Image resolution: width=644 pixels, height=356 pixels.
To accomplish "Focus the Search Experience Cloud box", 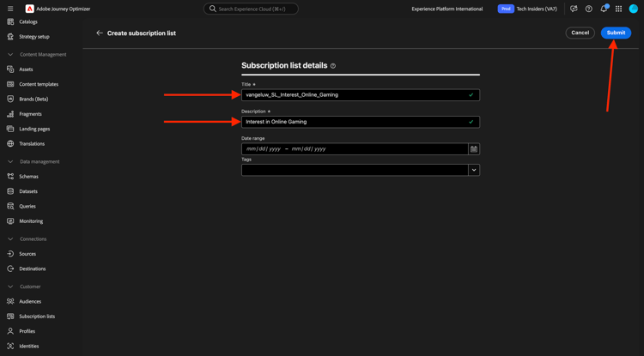I will coord(251,9).
